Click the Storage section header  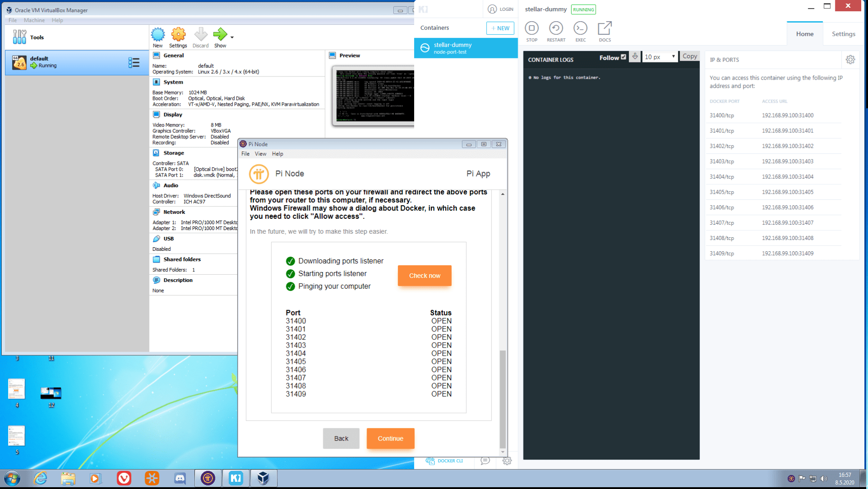pyautogui.click(x=174, y=153)
